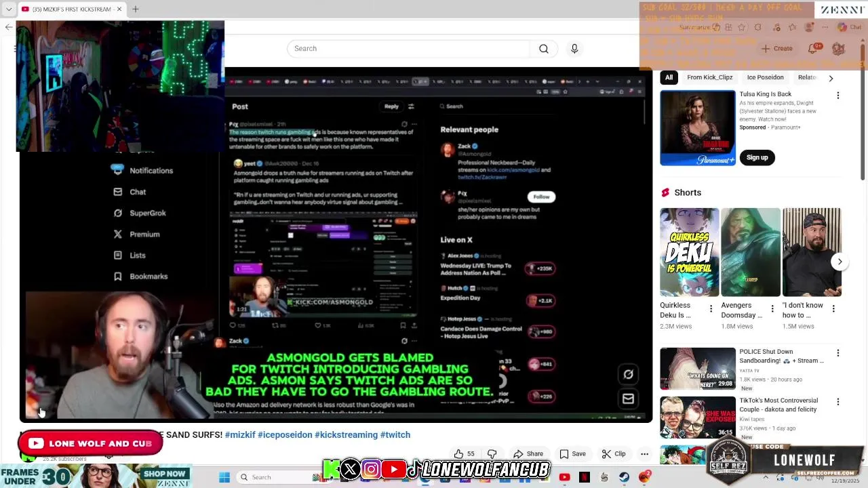Like the video with thumbs up

click(465, 454)
